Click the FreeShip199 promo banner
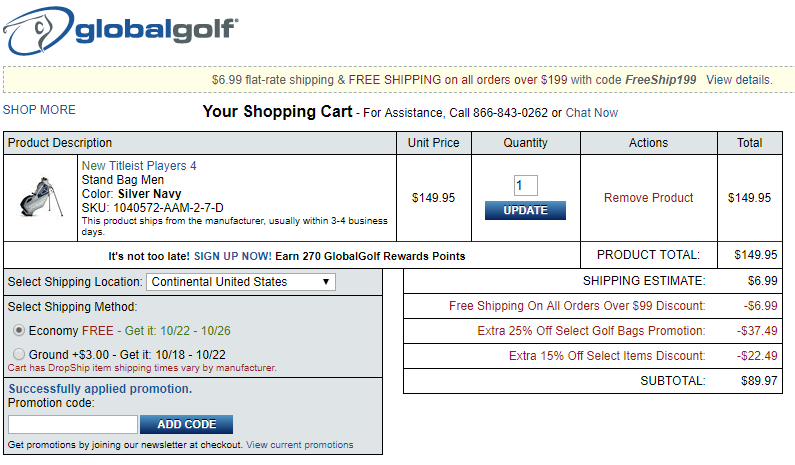 [453, 80]
